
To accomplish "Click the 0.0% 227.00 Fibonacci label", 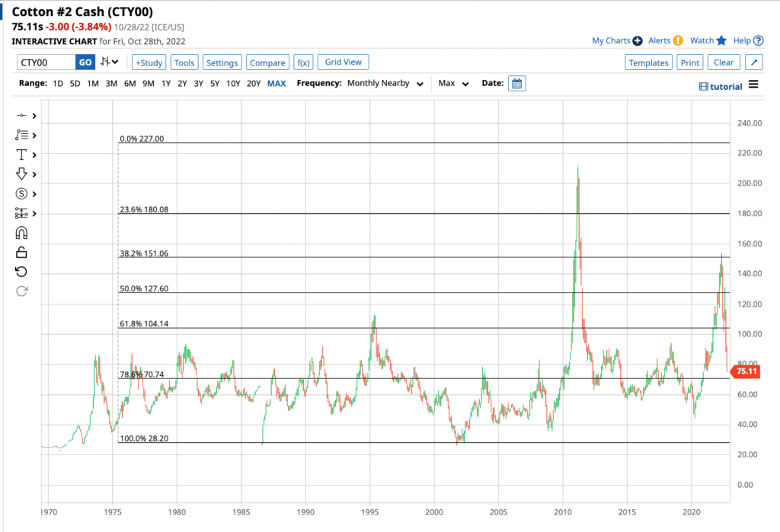I will pyautogui.click(x=141, y=139).
